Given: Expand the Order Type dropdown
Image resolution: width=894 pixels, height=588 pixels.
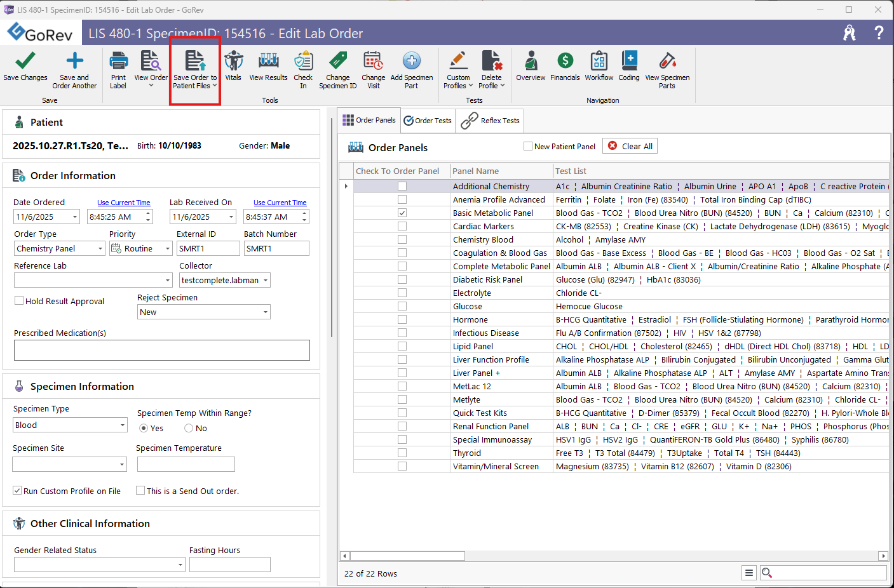Looking at the screenshot, I should click(100, 249).
